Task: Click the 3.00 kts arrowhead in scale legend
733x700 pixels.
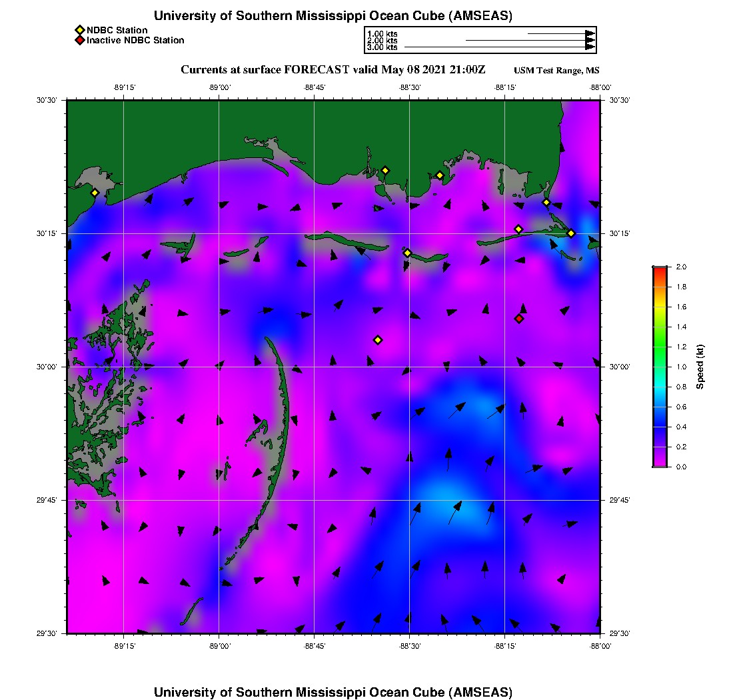Action: pyautogui.click(x=590, y=47)
